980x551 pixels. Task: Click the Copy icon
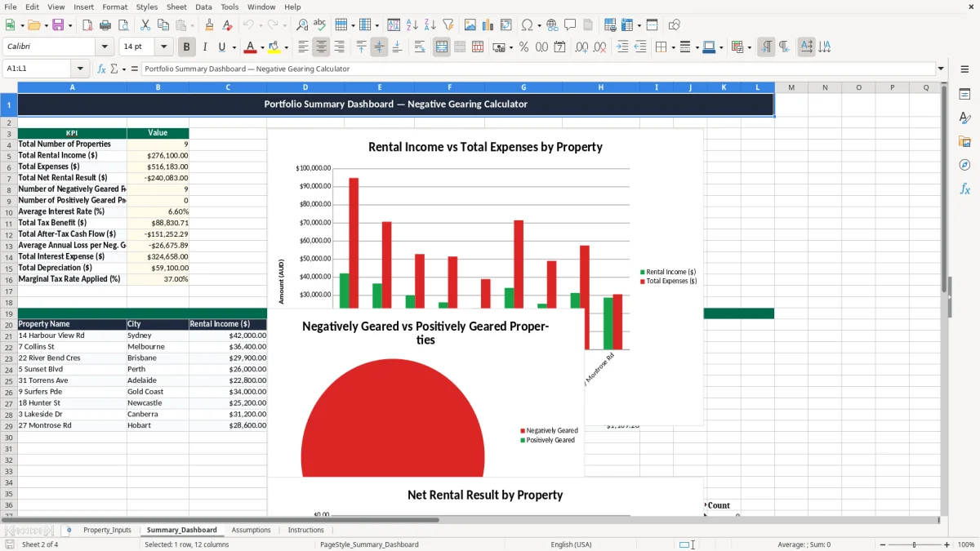(x=162, y=25)
